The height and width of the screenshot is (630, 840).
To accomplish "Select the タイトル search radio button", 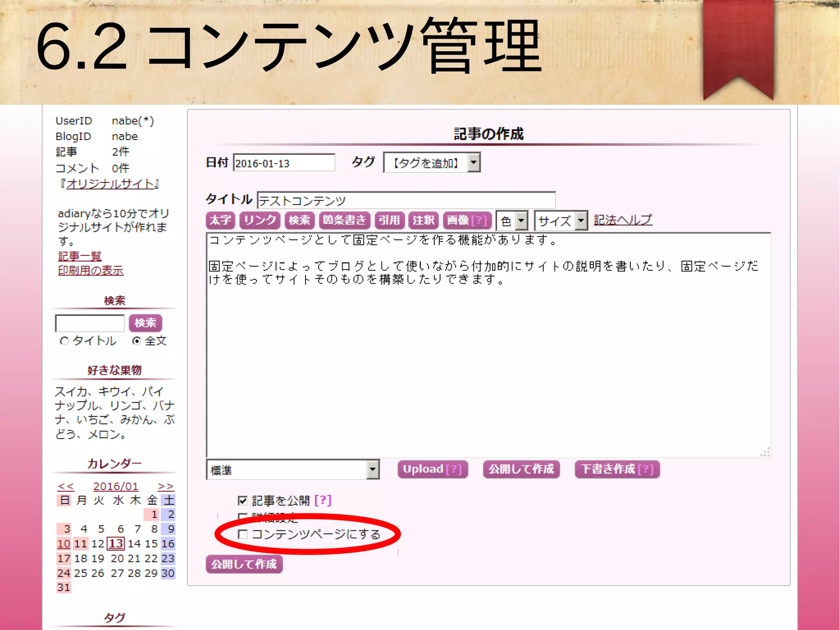I will [64, 341].
